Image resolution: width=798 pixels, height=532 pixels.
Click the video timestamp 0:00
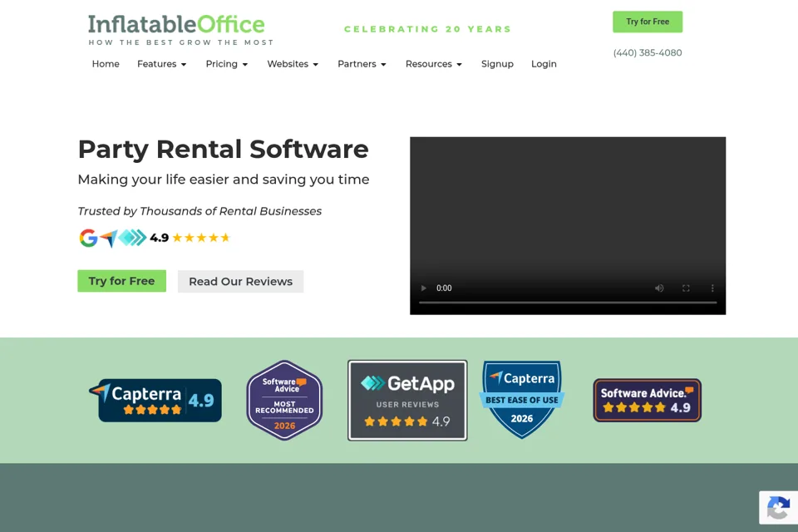444,288
